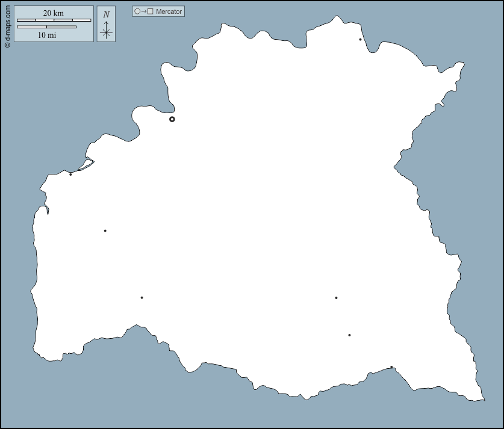Click the letter N above the compass

(x=106, y=14)
